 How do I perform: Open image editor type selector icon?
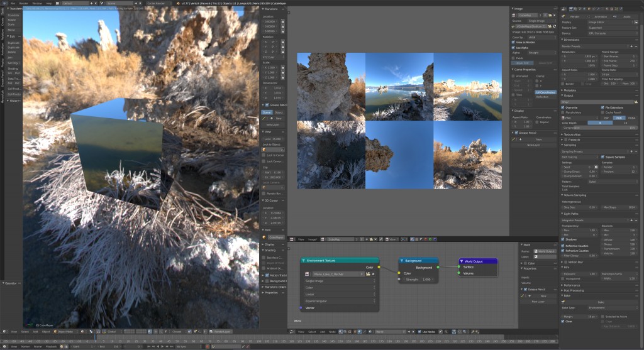click(292, 239)
